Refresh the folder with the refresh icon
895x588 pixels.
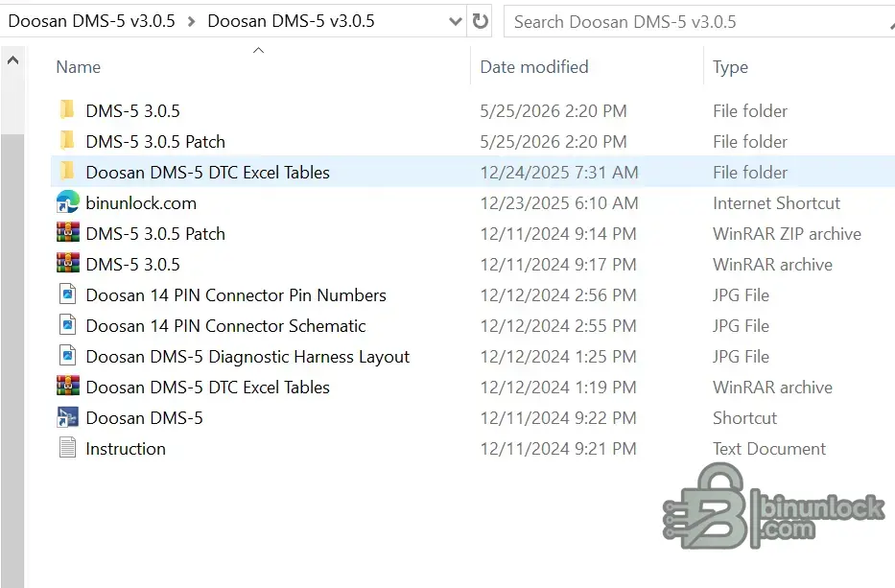click(480, 22)
